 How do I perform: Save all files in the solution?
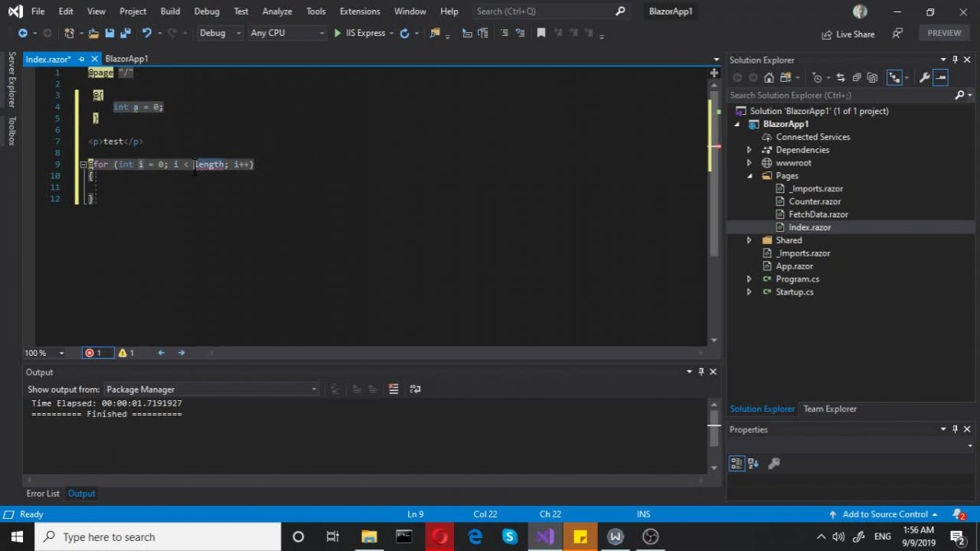pos(125,33)
